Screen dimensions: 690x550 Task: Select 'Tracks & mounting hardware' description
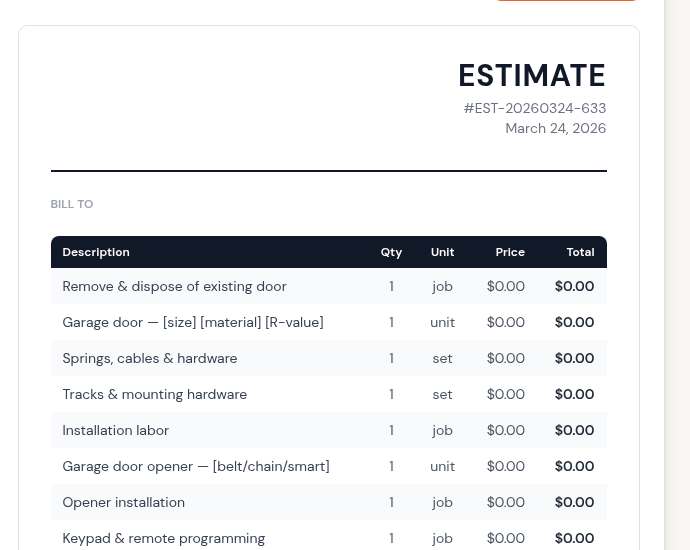click(x=154, y=395)
